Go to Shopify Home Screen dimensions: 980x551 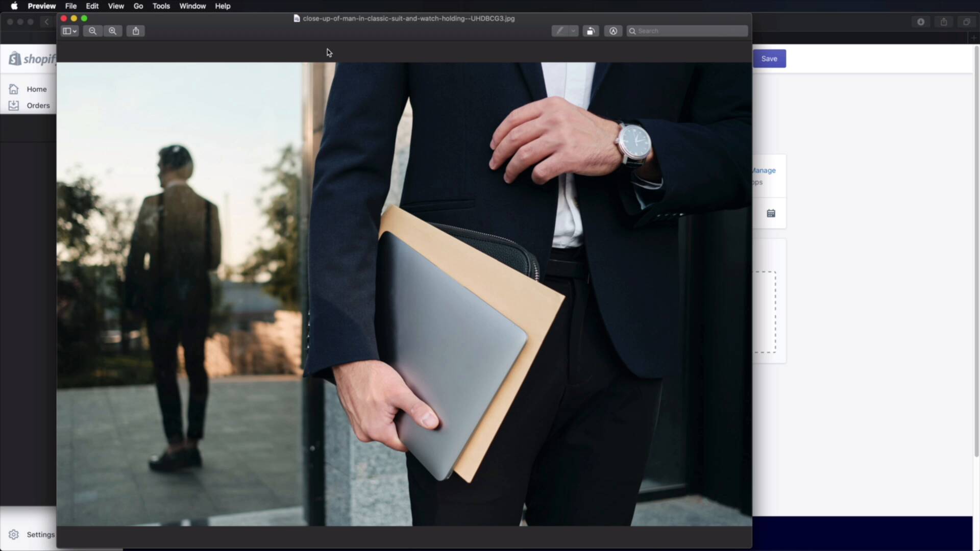tap(36, 89)
